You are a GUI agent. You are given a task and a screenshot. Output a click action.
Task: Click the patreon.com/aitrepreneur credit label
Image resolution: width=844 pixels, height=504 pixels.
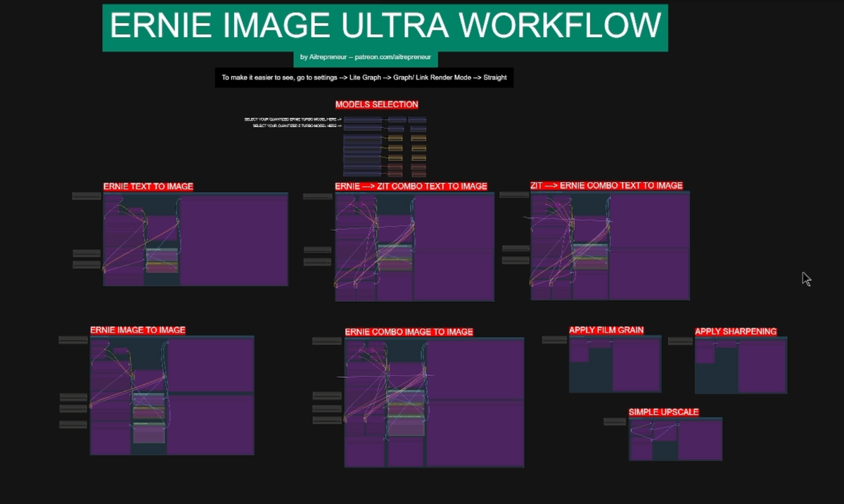coord(365,58)
